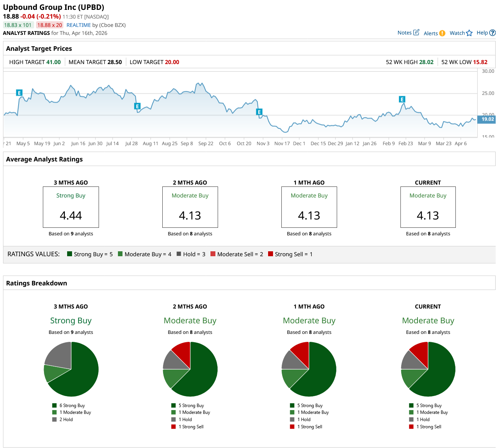
Task: Click the green bid quote 18.83 x 101
Action: coord(18,25)
